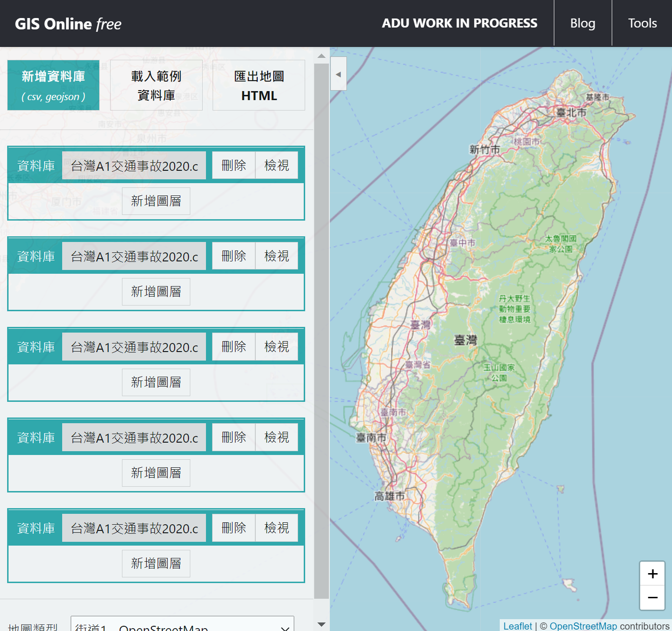672x631 pixels.
Task: Click the 臺北市 label on the map
Action: (x=571, y=112)
